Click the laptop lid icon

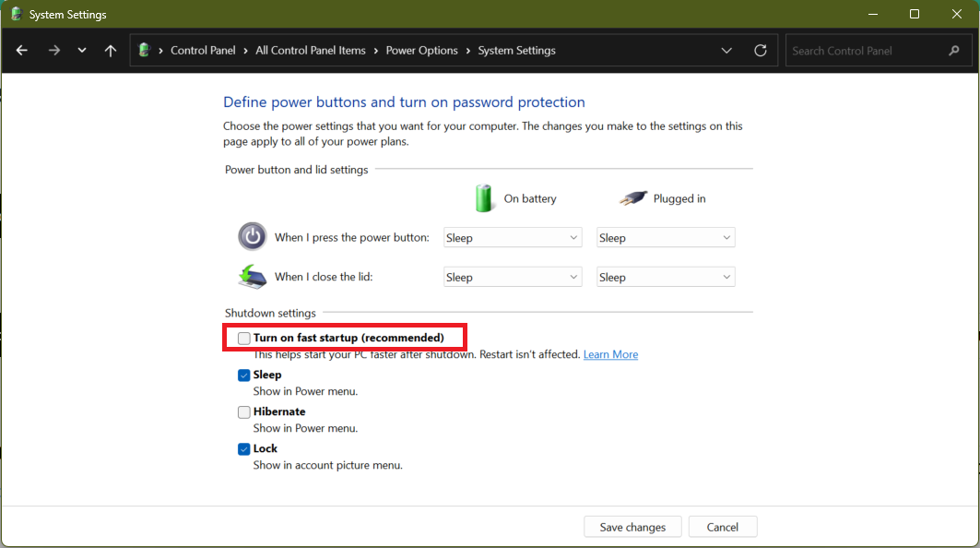pos(253,277)
